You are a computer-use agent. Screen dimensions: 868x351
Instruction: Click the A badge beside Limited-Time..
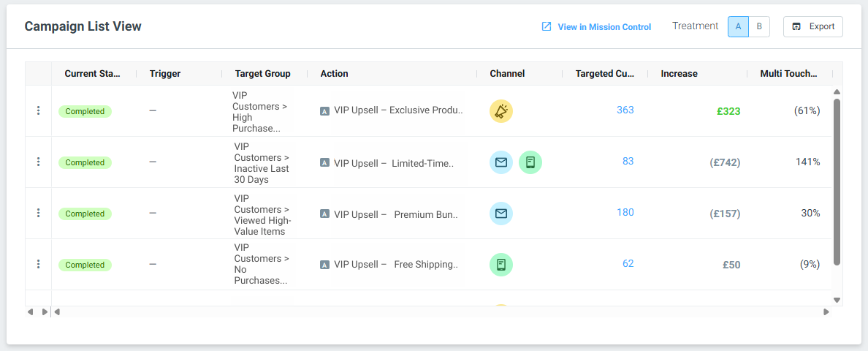tap(325, 163)
